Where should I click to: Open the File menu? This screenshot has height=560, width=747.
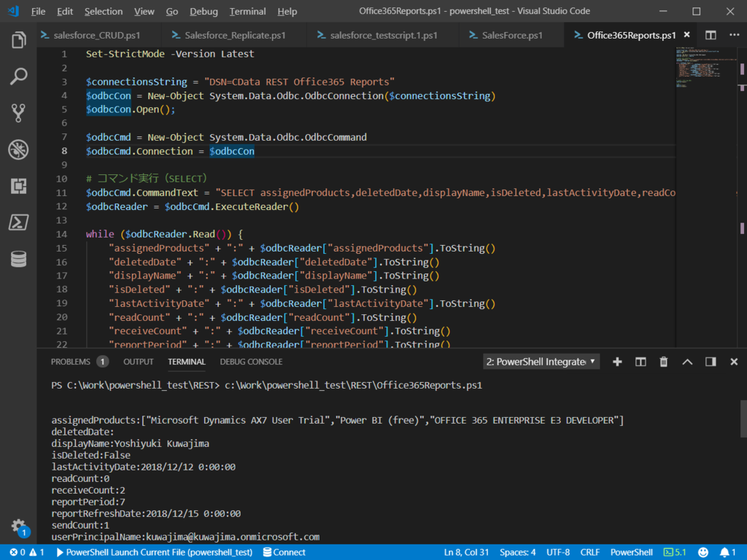(x=38, y=12)
